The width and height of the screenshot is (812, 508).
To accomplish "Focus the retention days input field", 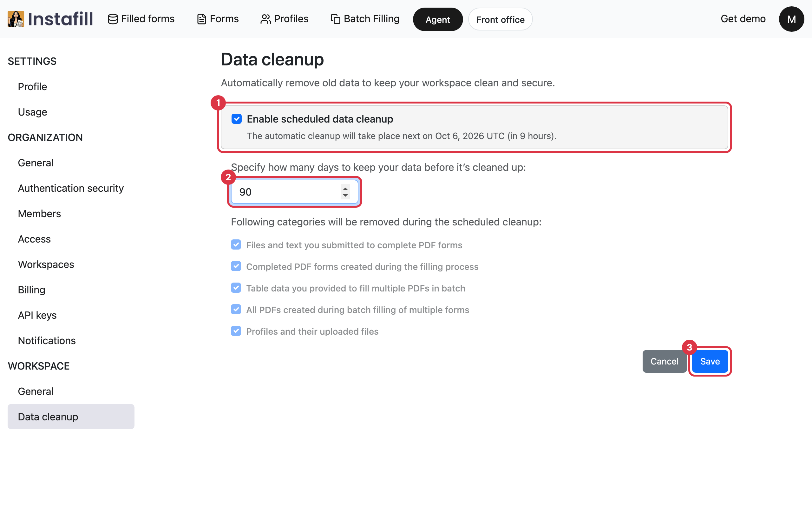I will (x=294, y=192).
